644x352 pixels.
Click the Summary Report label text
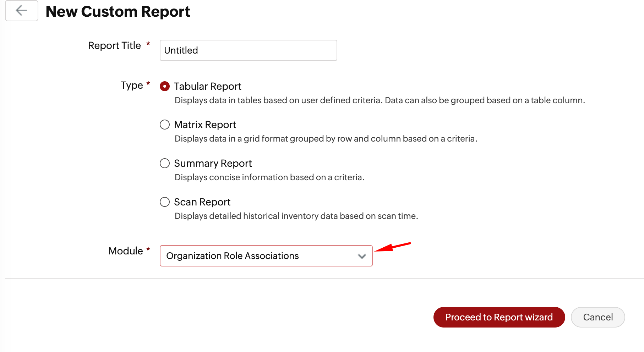(x=213, y=163)
